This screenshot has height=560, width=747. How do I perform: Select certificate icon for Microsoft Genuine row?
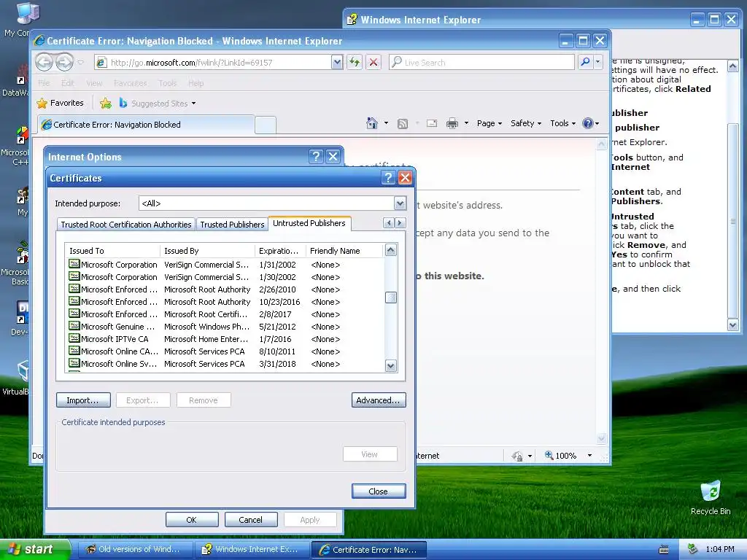[x=74, y=326]
